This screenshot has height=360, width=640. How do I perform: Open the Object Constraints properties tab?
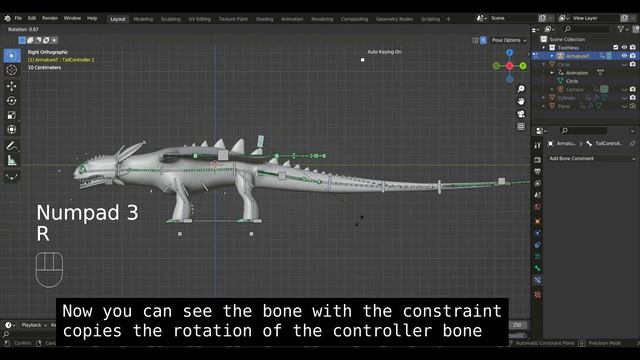click(x=538, y=245)
